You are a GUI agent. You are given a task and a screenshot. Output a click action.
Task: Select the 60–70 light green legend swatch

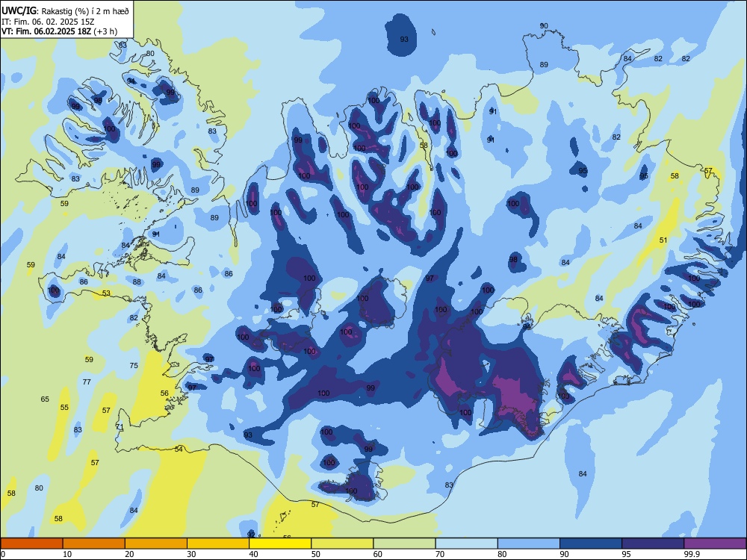click(x=404, y=544)
